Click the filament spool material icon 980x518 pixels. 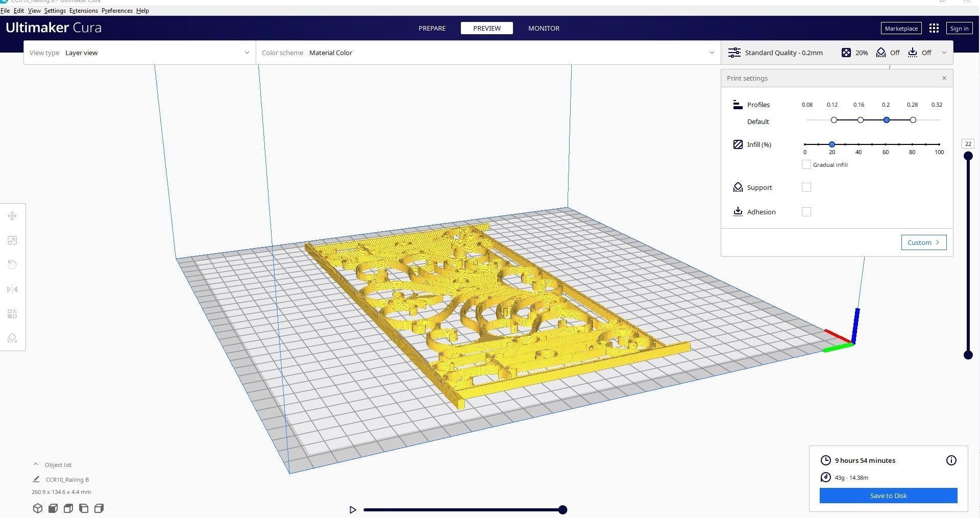click(825, 477)
